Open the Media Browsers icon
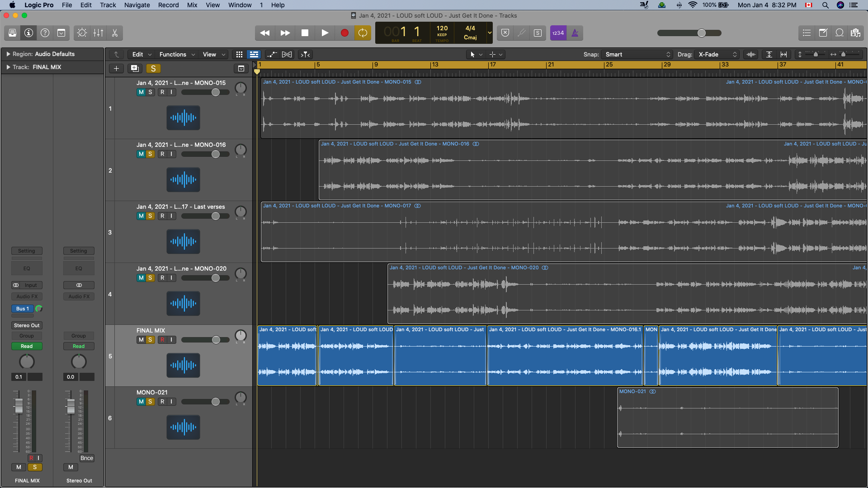Viewport: 868px width, 488px height. [x=855, y=33]
